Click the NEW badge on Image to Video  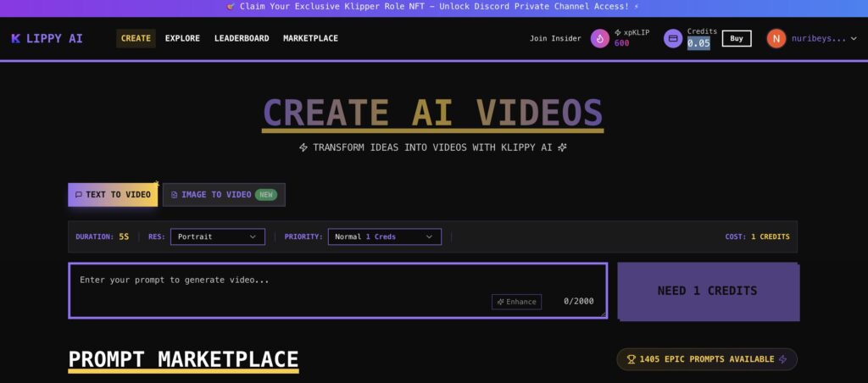click(266, 195)
